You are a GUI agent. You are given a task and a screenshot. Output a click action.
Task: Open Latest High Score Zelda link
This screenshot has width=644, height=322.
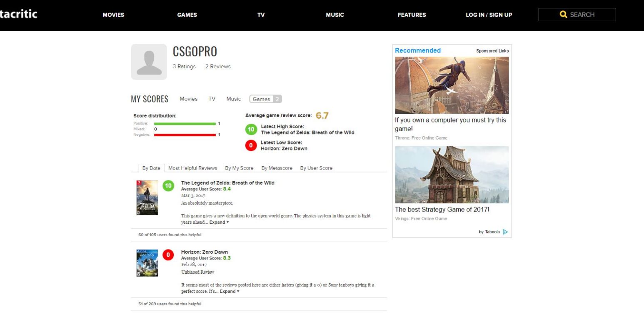coord(308,133)
